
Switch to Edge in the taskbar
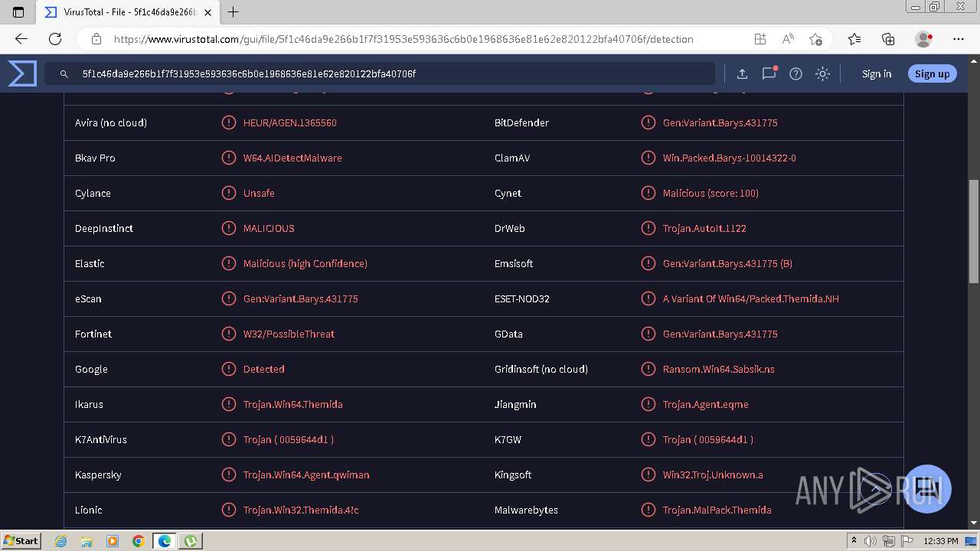coord(164,541)
